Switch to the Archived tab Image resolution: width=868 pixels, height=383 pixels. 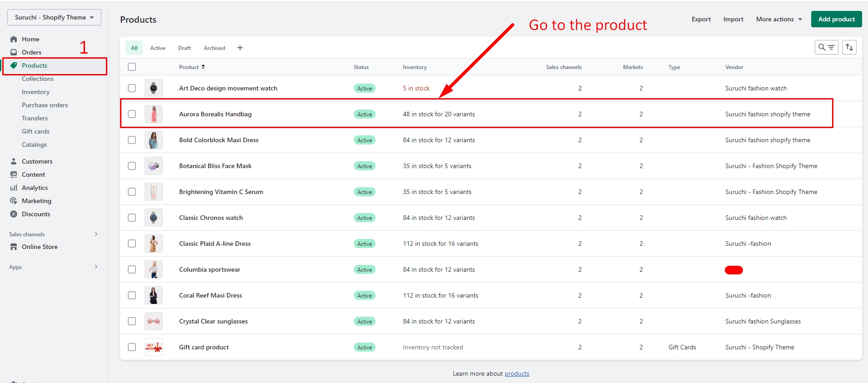214,48
